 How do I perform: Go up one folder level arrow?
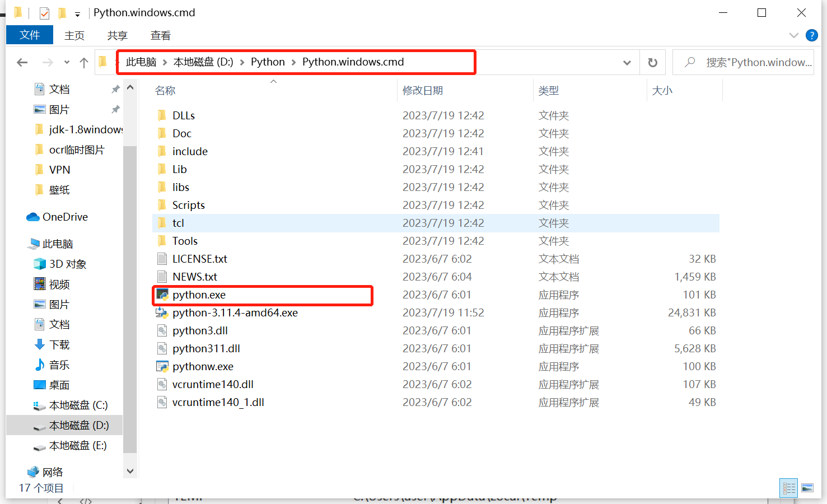84,63
